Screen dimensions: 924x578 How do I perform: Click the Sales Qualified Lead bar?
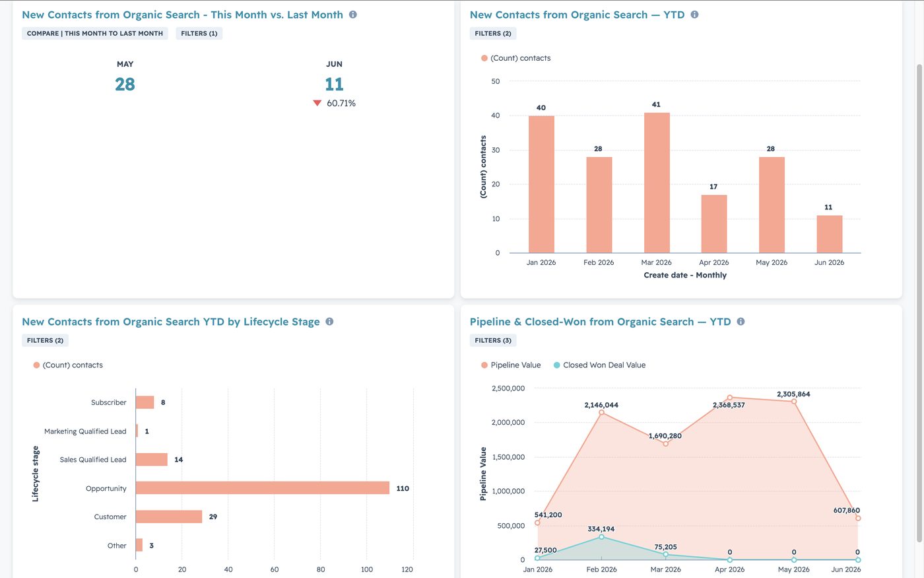point(152,460)
